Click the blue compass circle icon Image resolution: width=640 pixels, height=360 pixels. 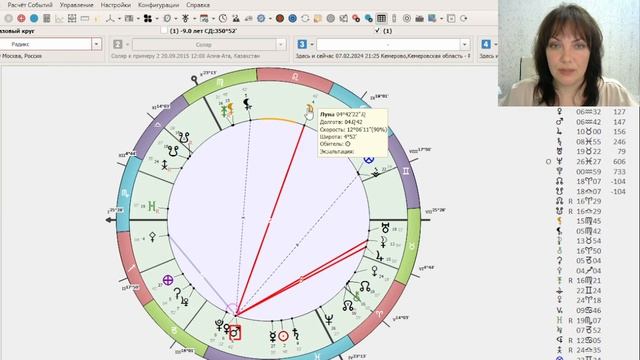261,18
